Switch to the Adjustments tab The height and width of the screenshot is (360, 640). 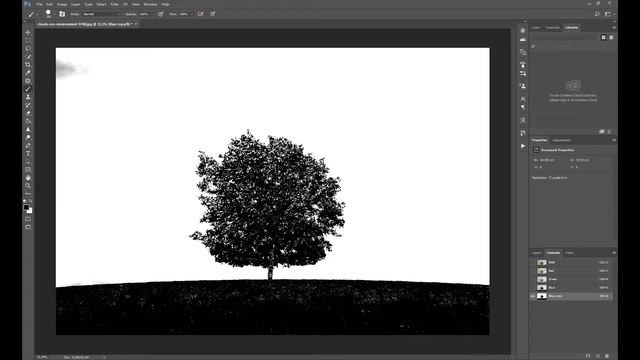point(561,140)
